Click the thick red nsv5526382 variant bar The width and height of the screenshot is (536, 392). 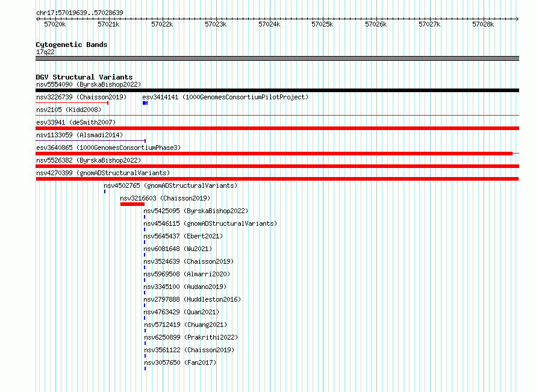click(x=277, y=166)
